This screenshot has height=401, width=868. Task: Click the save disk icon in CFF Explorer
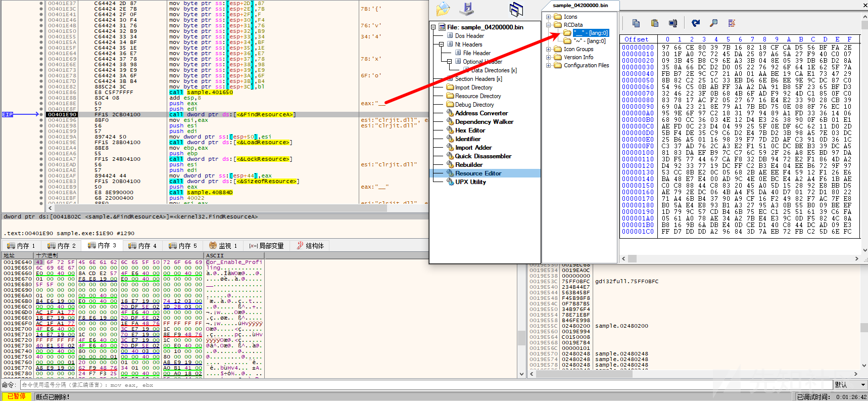(x=467, y=9)
